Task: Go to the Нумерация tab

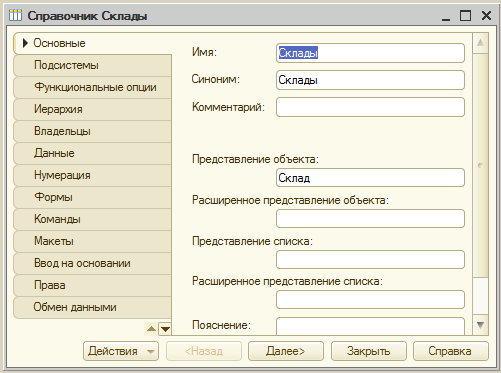Action: point(92,175)
